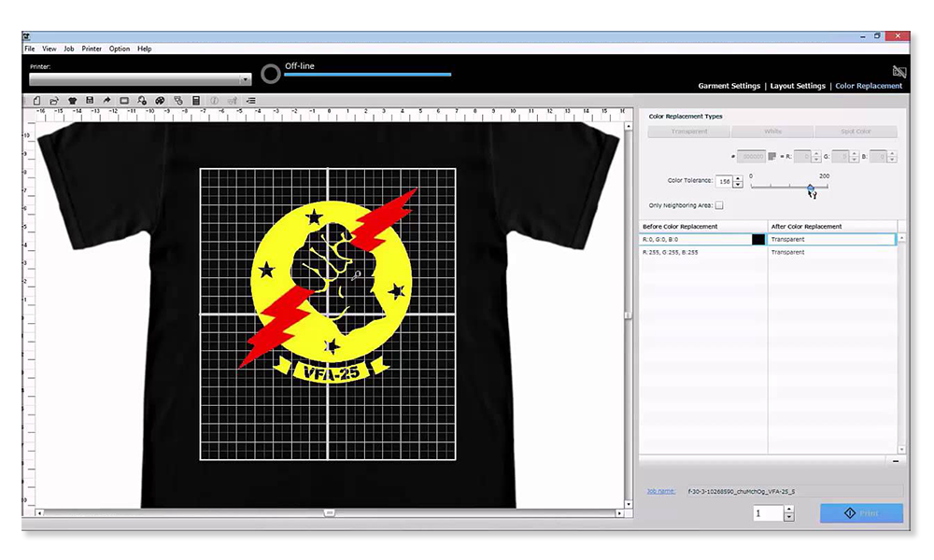Click the Spot Color replacement type button
The width and height of the screenshot is (934, 560).
point(856,132)
